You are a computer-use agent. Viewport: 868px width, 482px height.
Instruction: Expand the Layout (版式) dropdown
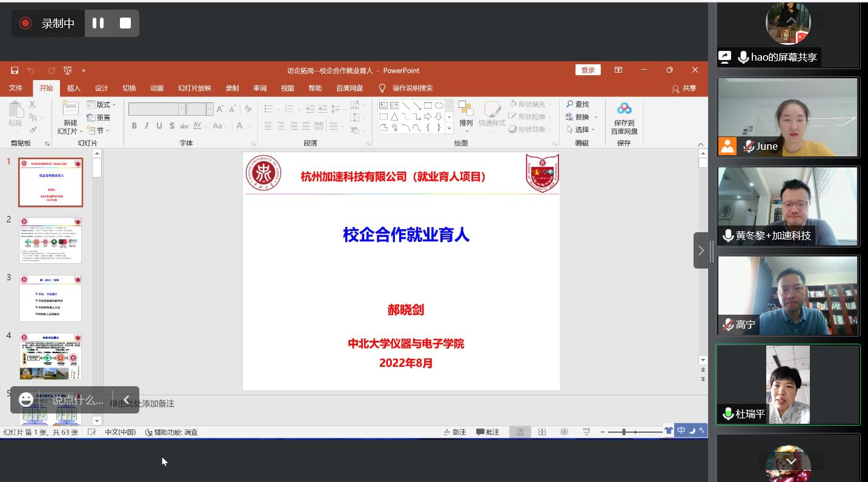(x=101, y=104)
